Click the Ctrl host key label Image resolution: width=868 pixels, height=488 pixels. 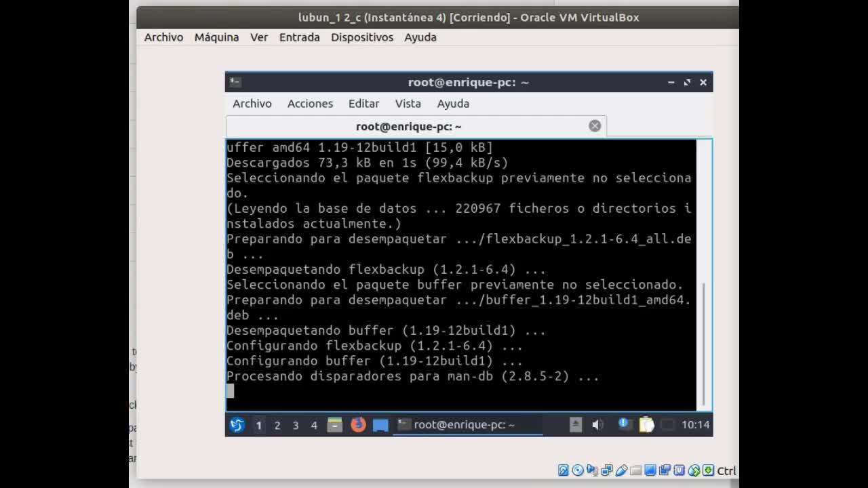726,470
